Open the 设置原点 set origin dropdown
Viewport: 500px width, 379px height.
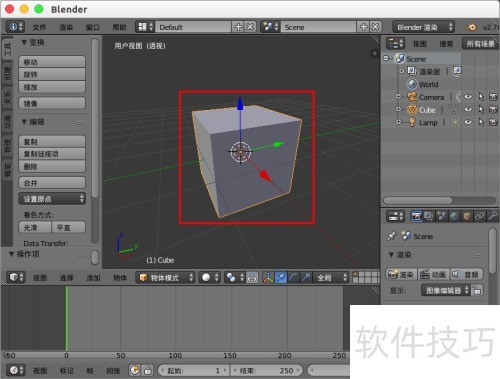point(52,199)
